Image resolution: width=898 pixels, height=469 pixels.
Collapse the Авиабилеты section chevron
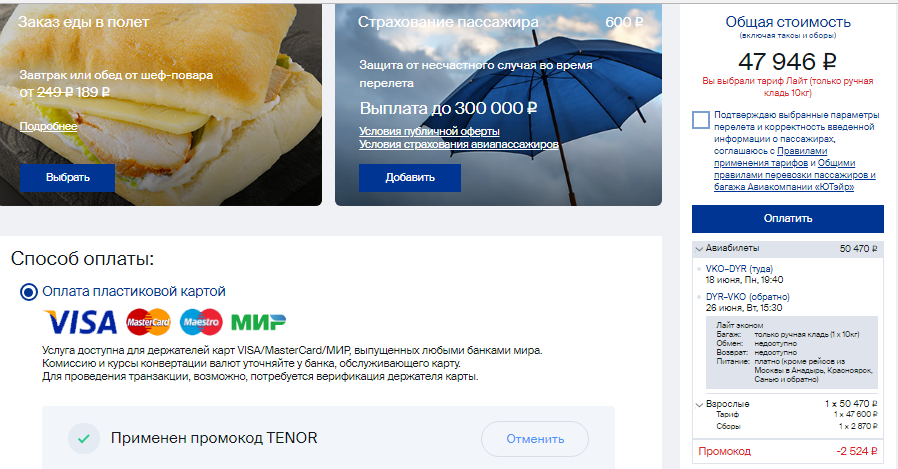(x=699, y=249)
